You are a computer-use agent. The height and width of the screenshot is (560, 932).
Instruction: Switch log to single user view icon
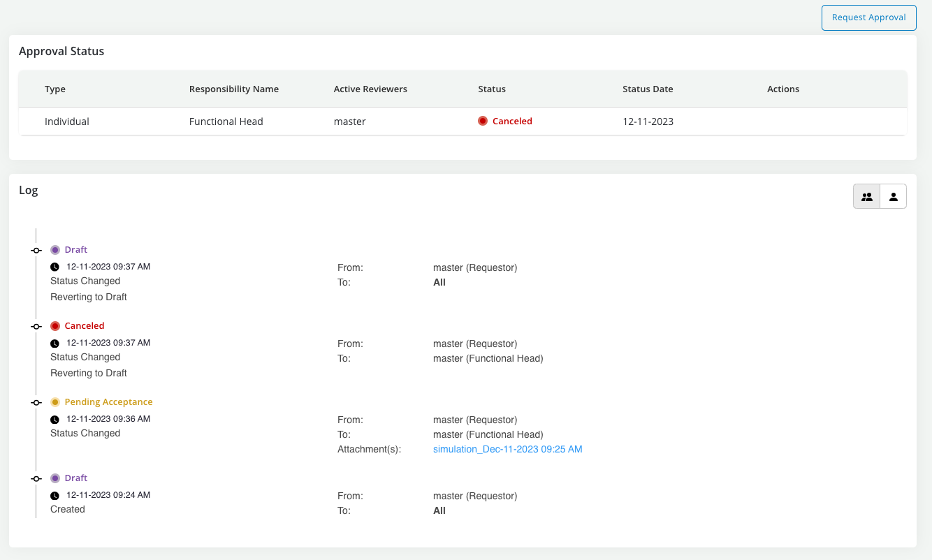893,197
